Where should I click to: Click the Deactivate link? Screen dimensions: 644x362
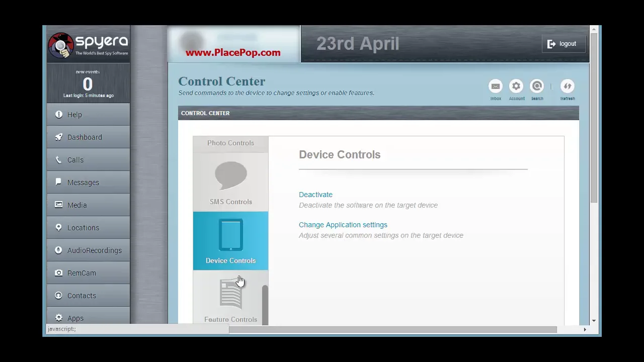pyautogui.click(x=315, y=195)
